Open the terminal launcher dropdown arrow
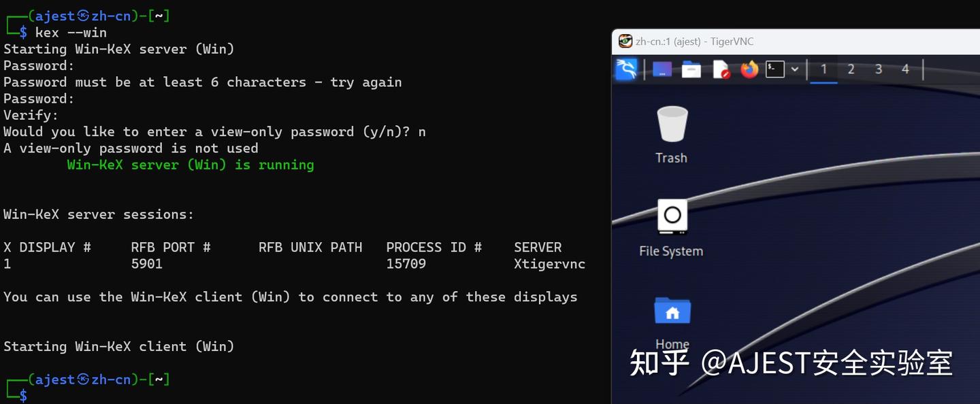 tap(794, 69)
